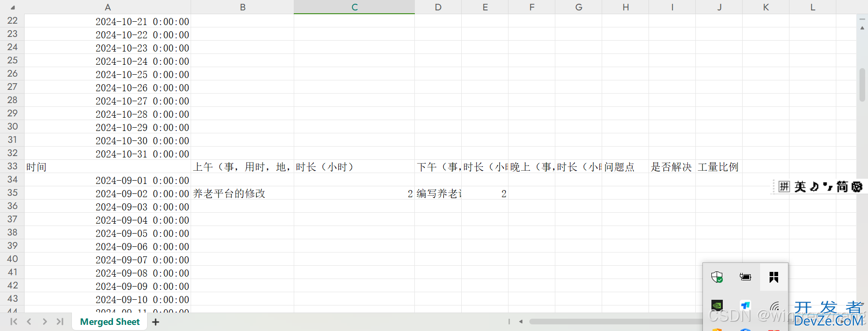Switch IME to Pinyin mode icon

click(x=784, y=187)
